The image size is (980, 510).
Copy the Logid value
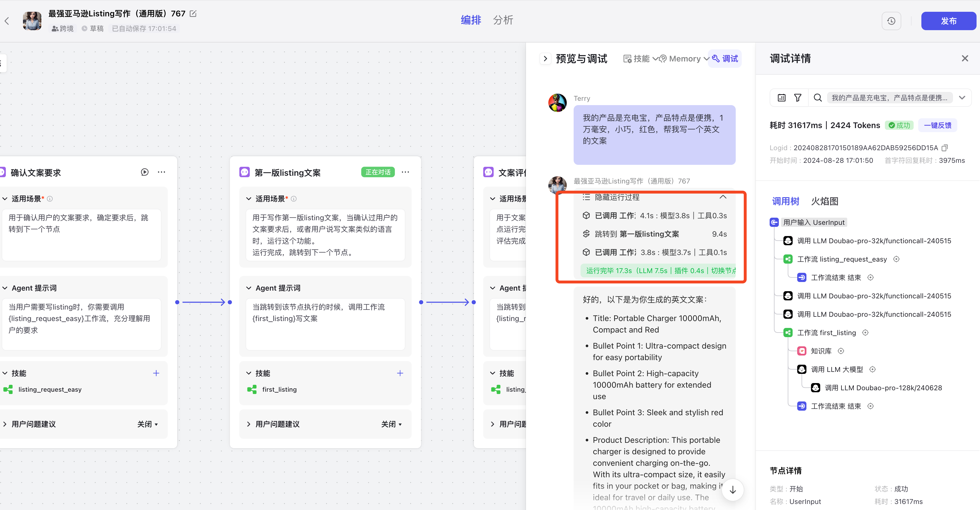coord(945,147)
